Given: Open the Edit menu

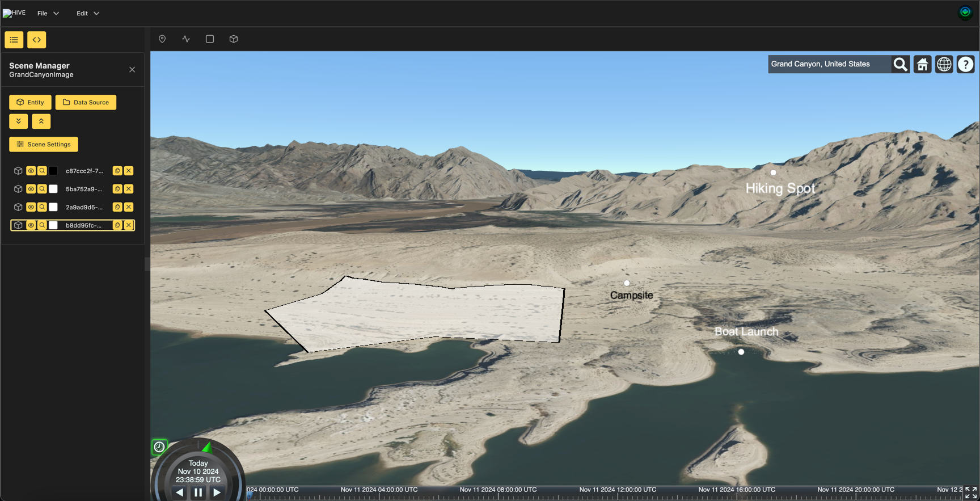Looking at the screenshot, I should tap(88, 13).
